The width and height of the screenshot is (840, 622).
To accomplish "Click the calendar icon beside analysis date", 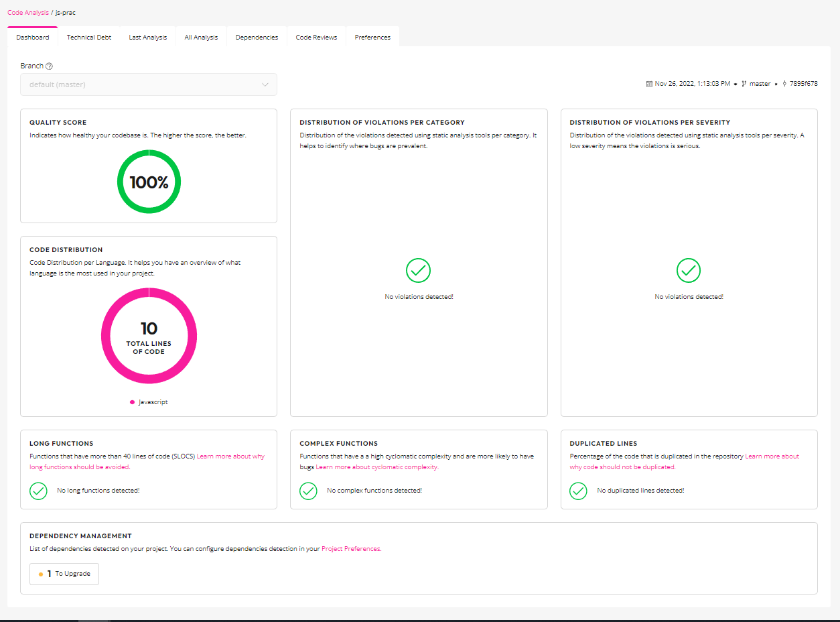I will point(649,84).
